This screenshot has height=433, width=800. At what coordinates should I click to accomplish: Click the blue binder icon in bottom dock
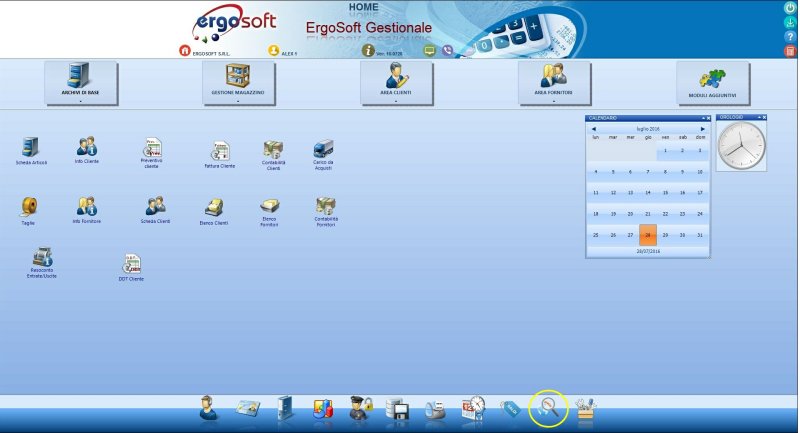click(286, 408)
